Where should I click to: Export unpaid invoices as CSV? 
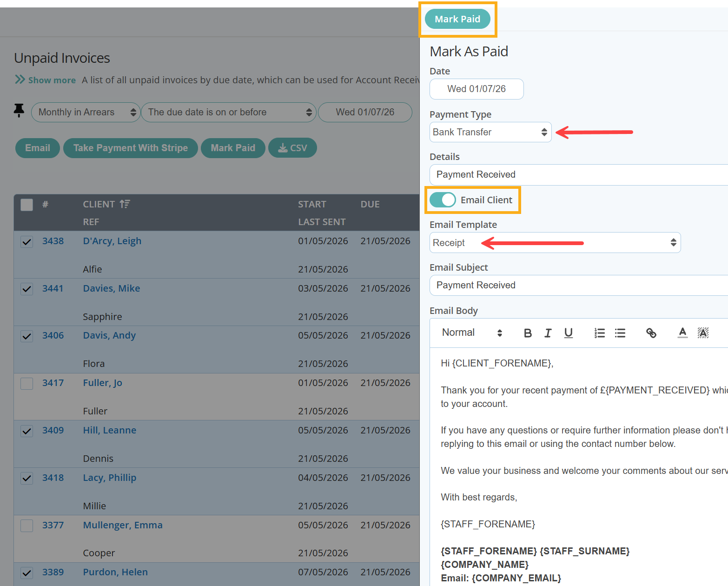coord(292,148)
